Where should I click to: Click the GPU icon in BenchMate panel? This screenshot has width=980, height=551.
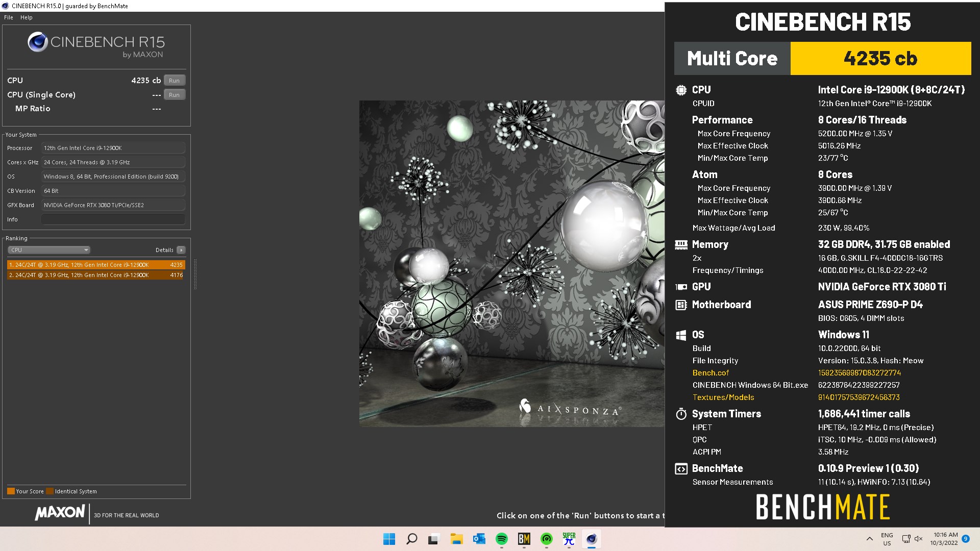681,287
